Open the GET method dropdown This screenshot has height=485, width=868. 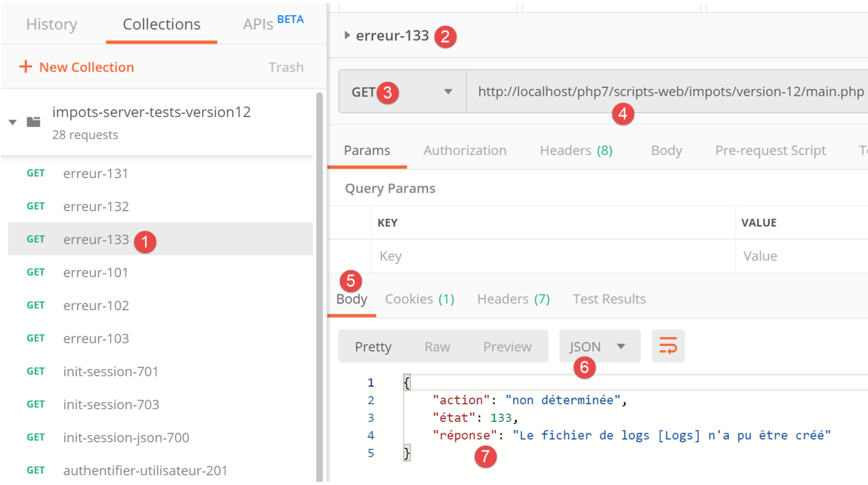tap(447, 92)
